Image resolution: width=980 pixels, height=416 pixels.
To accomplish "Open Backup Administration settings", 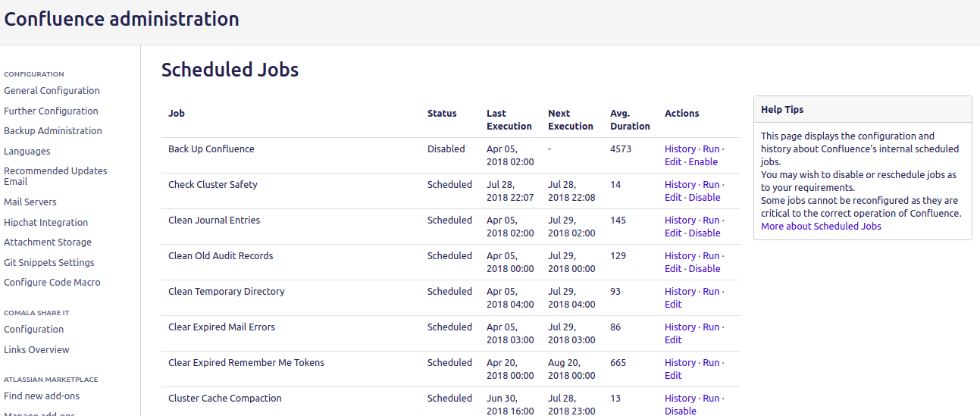I will [53, 131].
